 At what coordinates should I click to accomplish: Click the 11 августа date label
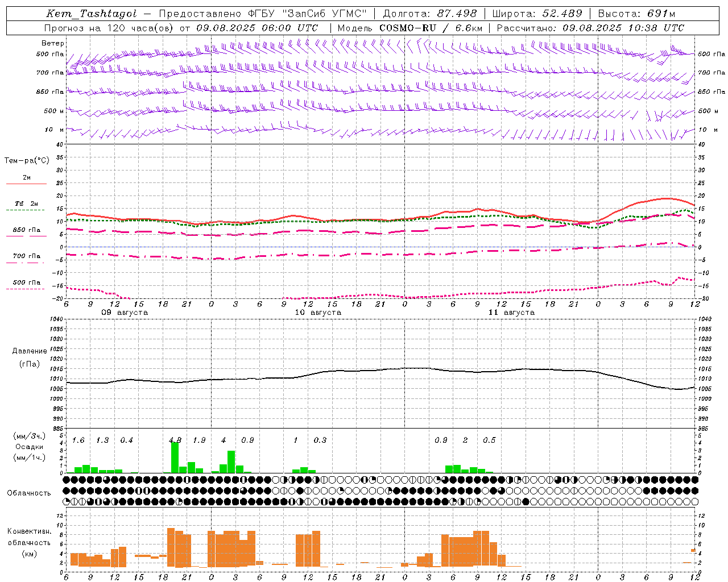pyautogui.click(x=511, y=313)
